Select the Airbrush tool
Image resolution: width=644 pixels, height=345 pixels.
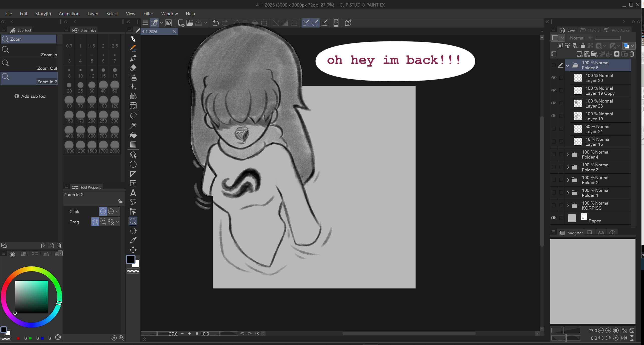tap(133, 77)
